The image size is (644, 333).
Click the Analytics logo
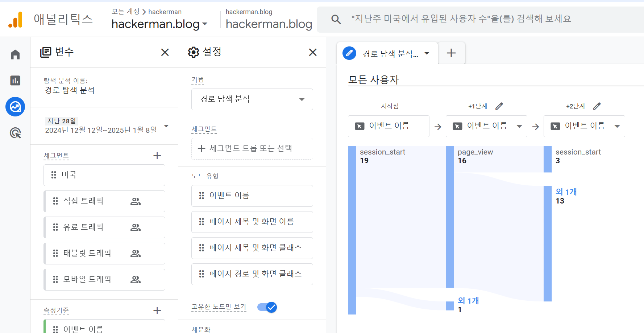click(x=16, y=20)
